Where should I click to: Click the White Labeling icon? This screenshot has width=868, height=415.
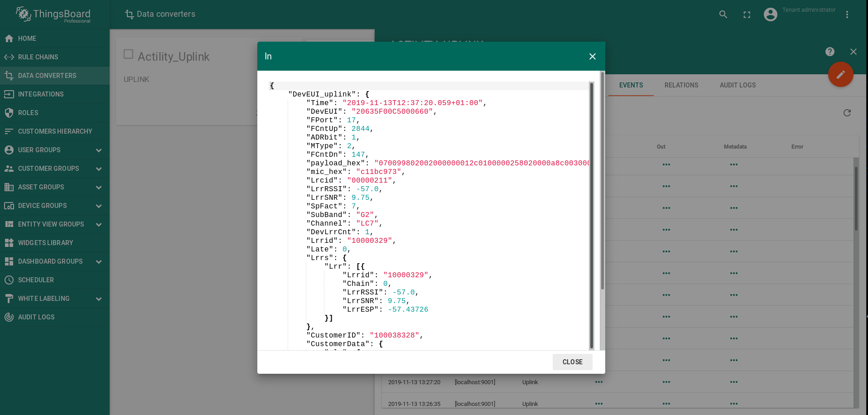pyautogui.click(x=9, y=299)
